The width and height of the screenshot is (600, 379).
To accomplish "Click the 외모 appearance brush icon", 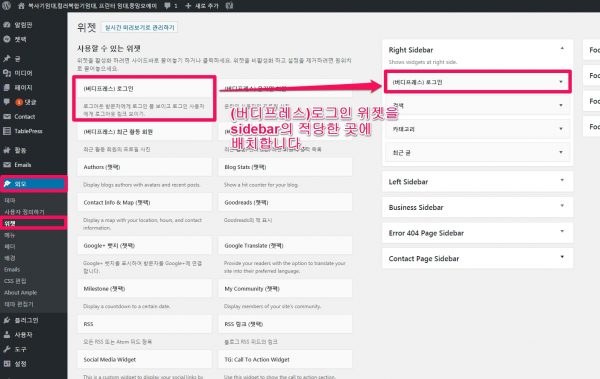I will (x=7, y=184).
